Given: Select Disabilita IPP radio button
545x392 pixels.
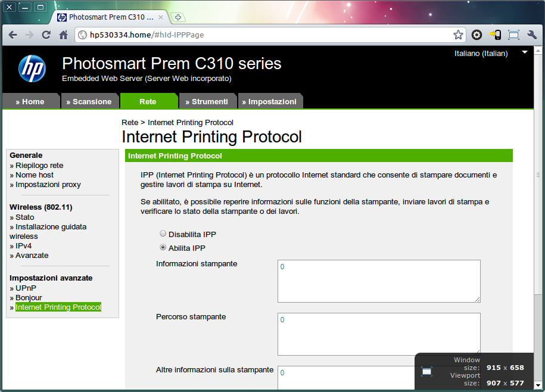Looking at the screenshot, I should pyautogui.click(x=163, y=234).
